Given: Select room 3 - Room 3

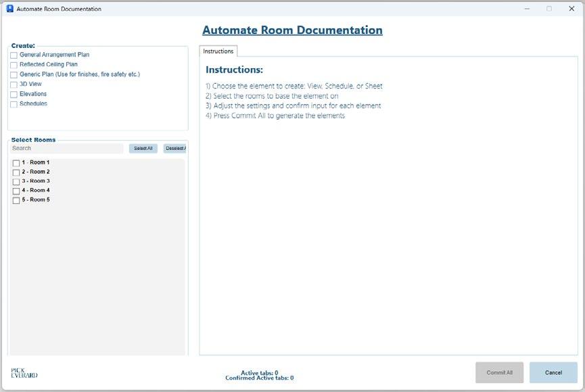Looking at the screenshot, I should 16,182.
